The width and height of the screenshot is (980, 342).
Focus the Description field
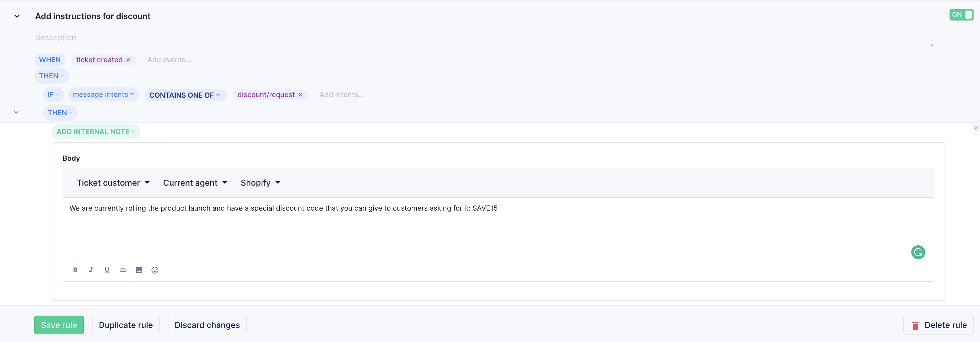(484, 38)
